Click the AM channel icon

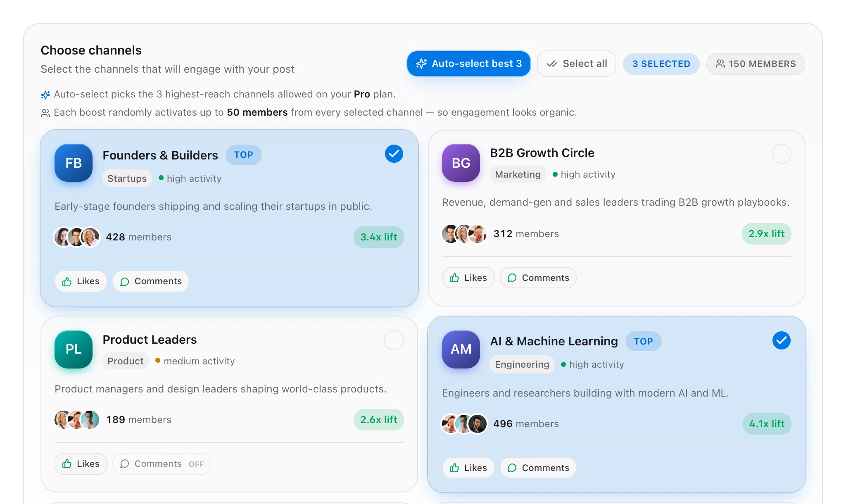pyautogui.click(x=461, y=349)
